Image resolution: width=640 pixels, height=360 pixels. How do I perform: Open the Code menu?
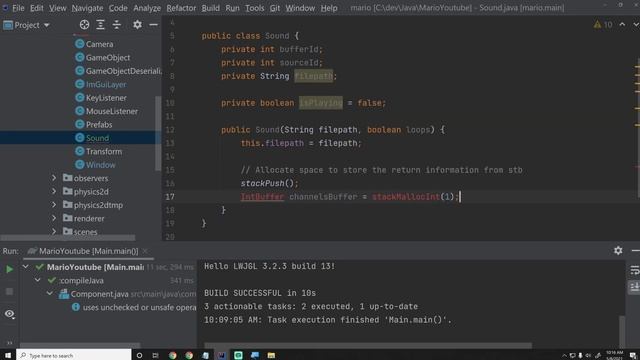click(118, 8)
